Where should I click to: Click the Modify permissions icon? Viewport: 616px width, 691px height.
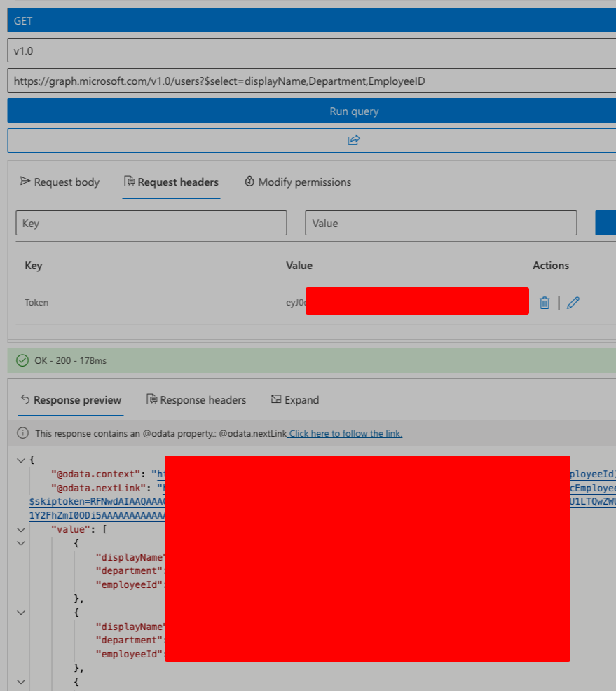tap(249, 181)
